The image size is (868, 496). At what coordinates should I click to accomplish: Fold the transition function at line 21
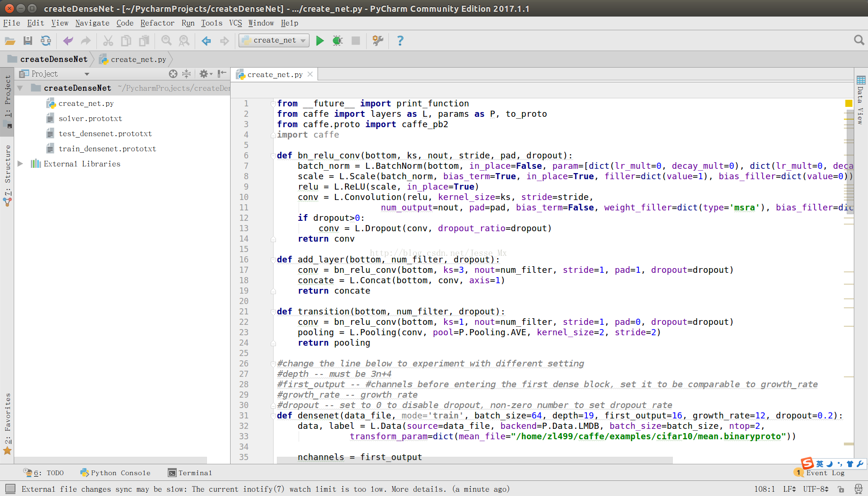click(x=273, y=312)
